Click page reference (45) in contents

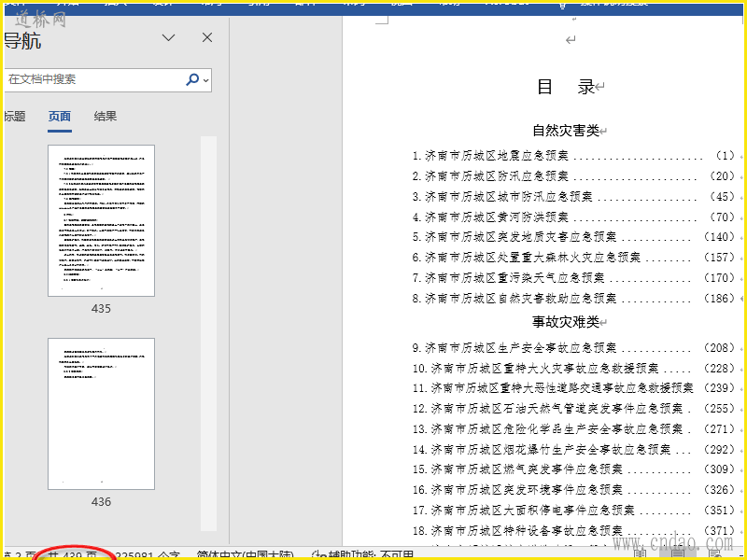tap(723, 197)
